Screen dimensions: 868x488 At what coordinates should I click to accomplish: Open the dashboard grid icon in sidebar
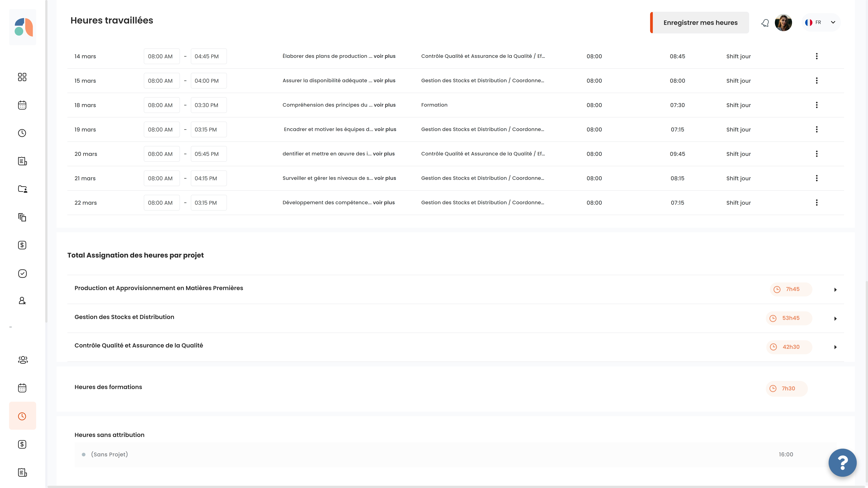click(x=22, y=77)
